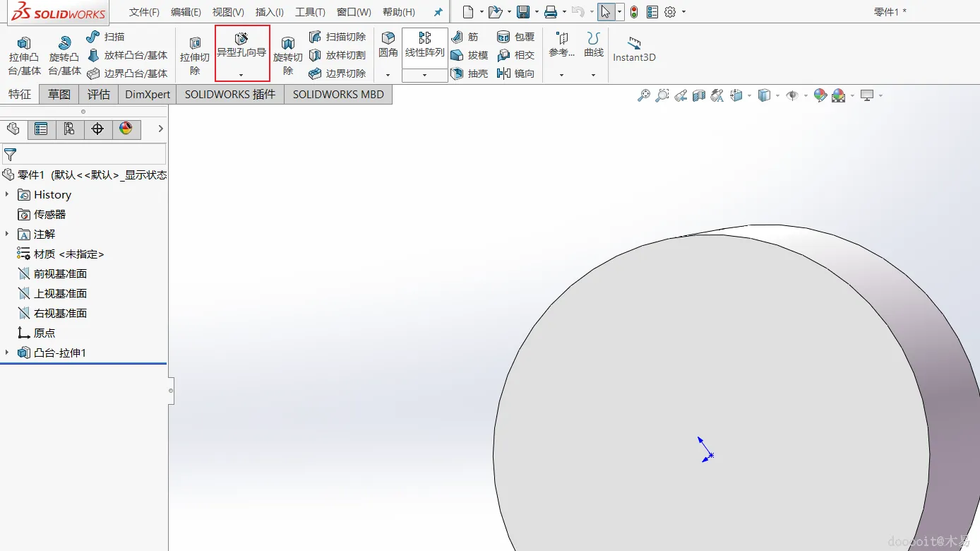Expand the History folder in feature tree
This screenshot has height=551, width=980.
7,194
